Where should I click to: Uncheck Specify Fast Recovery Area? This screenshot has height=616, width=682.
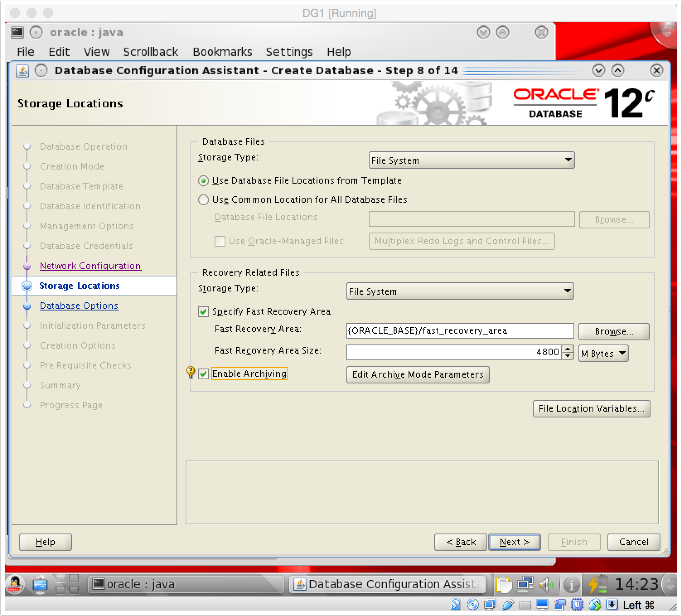tap(203, 312)
